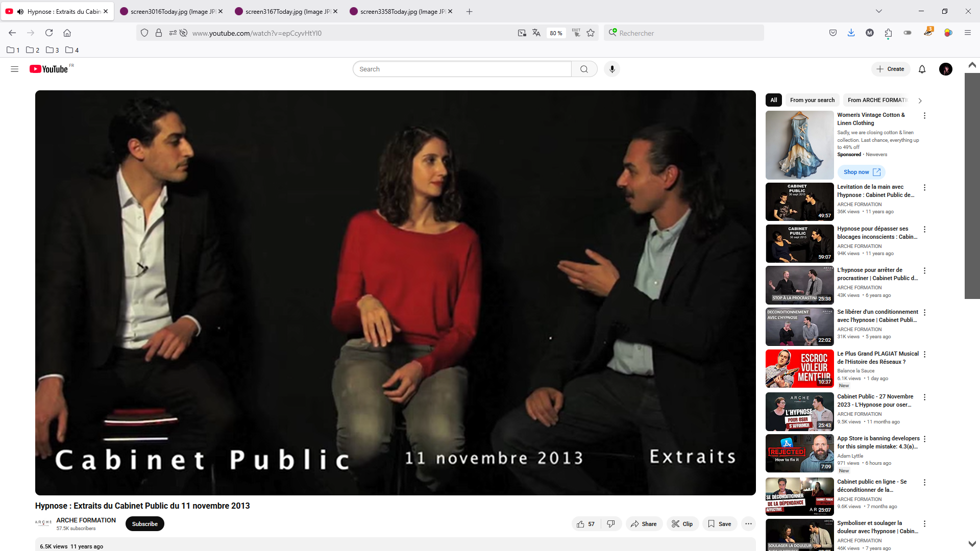Dislike the video with thumbs down
Image resolution: width=980 pixels, height=551 pixels.
[611, 524]
